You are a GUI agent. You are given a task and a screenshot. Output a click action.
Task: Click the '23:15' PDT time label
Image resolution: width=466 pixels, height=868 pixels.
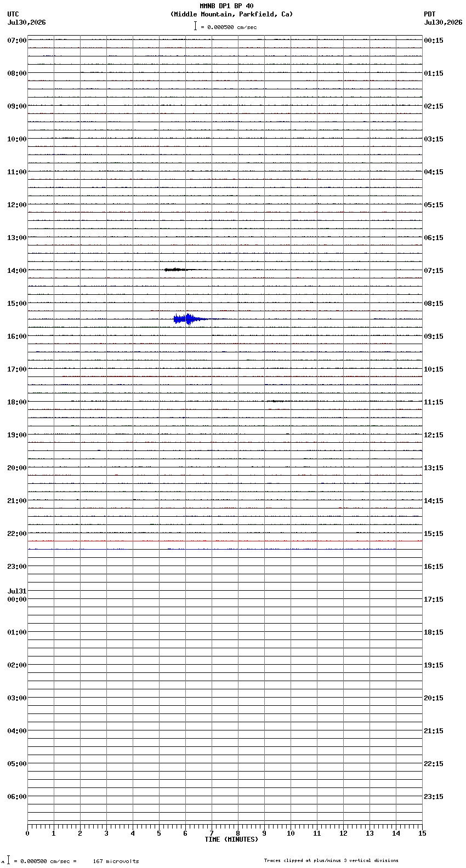click(434, 797)
